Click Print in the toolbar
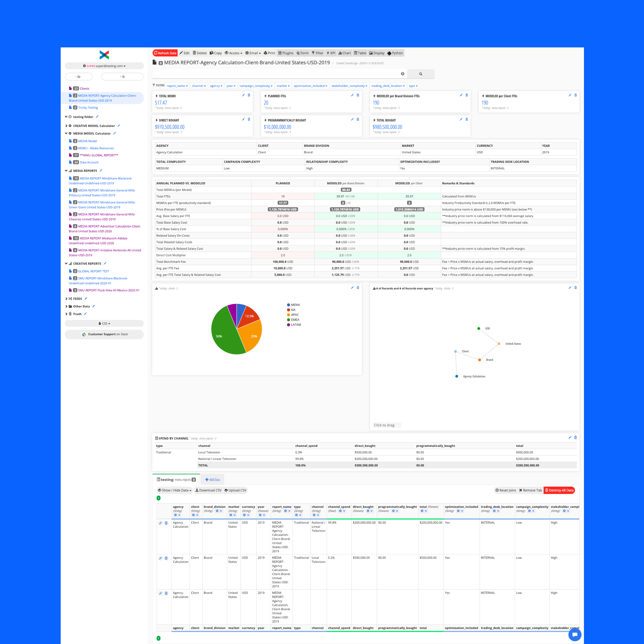The height and width of the screenshot is (644, 644). (x=269, y=53)
